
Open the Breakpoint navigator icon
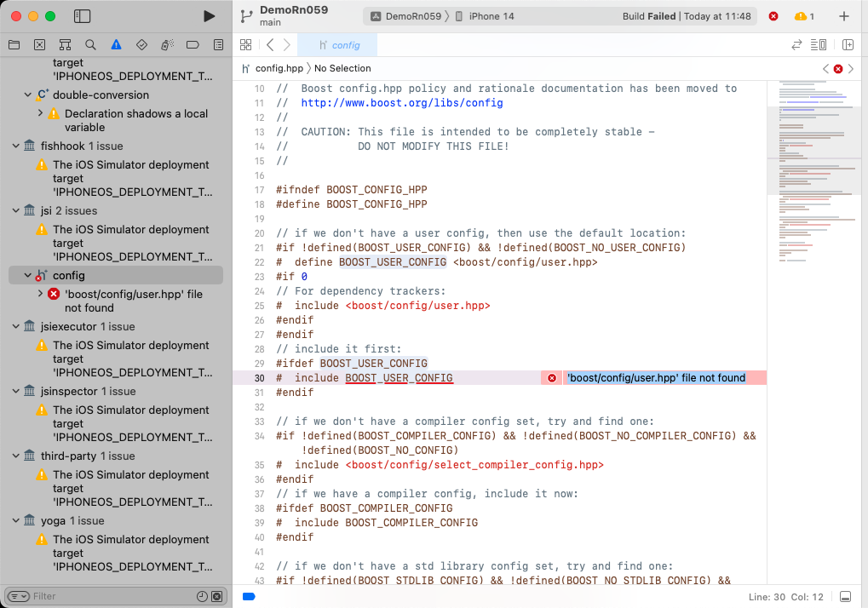(193, 44)
